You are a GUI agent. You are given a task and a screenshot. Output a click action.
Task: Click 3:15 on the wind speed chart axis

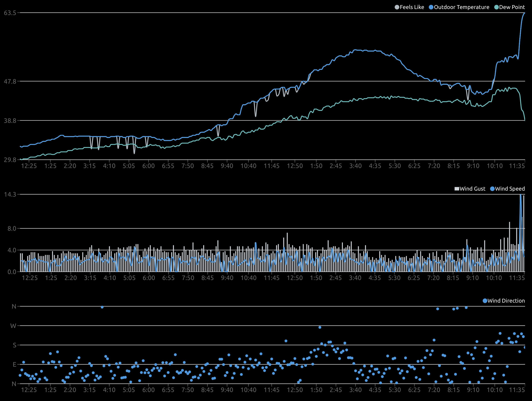point(90,278)
